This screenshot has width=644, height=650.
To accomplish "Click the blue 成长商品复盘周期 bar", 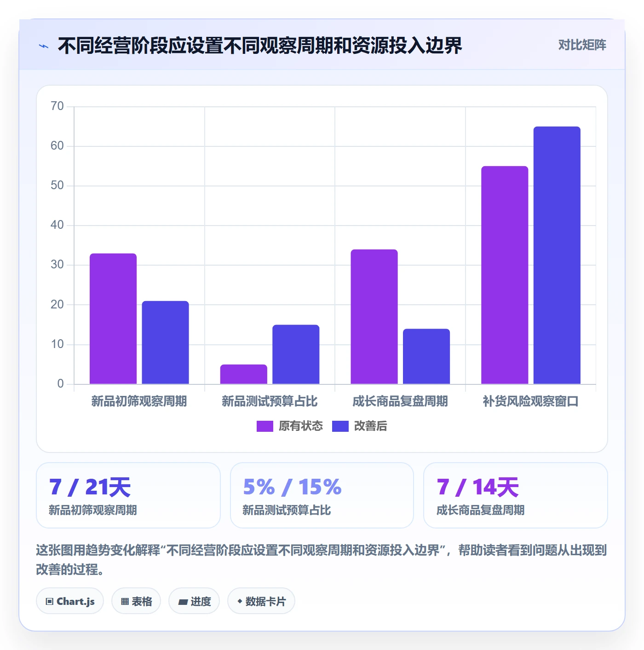I will [x=426, y=356].
